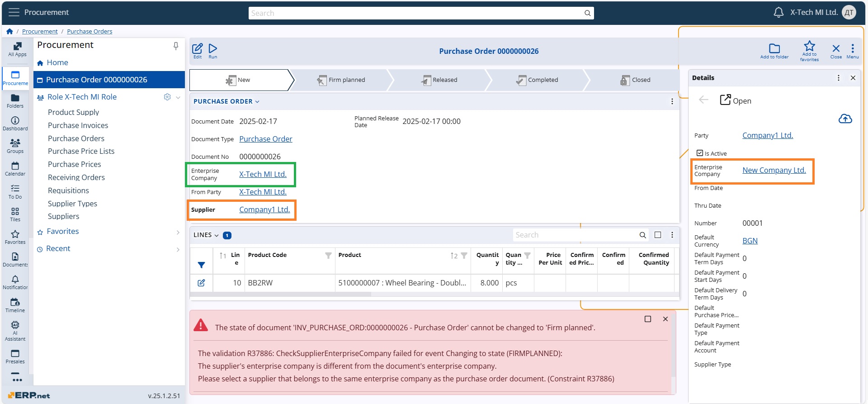
Task: Open Favorites in the icon sidebar
Action: click(15, 237)
